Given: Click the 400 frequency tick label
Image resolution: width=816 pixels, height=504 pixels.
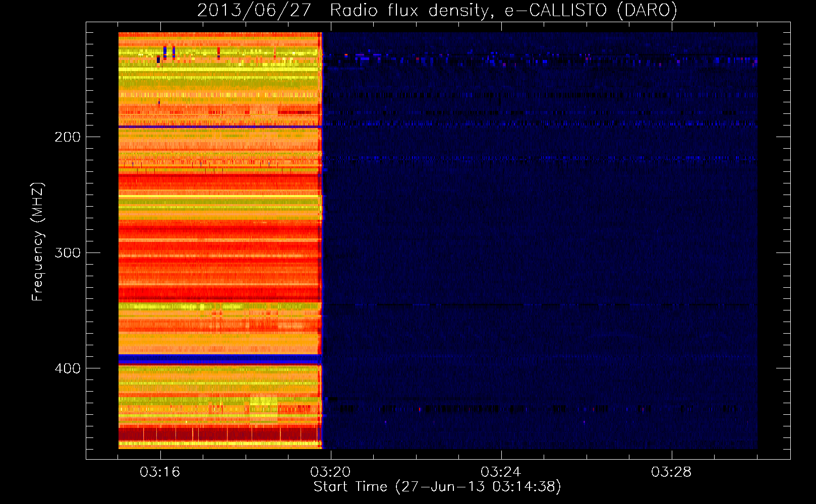Looking at the screenshot, I should point(68,368).
